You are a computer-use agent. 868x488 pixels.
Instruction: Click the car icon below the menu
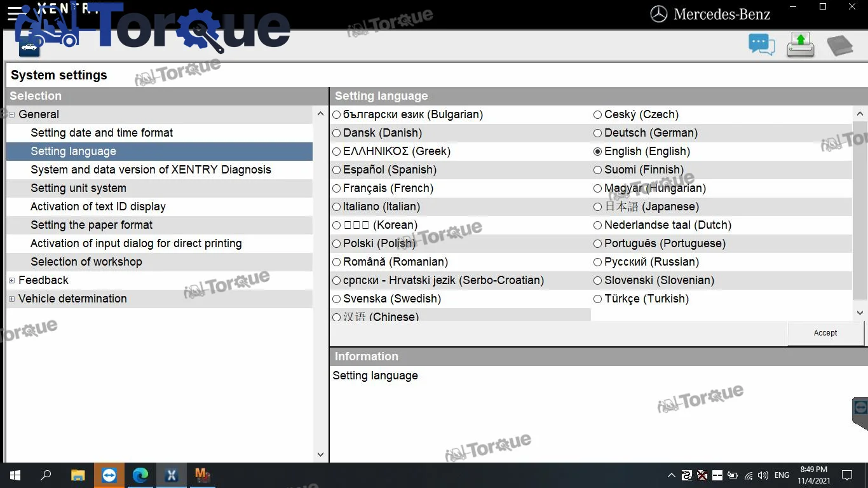click(x=29, y=46)
